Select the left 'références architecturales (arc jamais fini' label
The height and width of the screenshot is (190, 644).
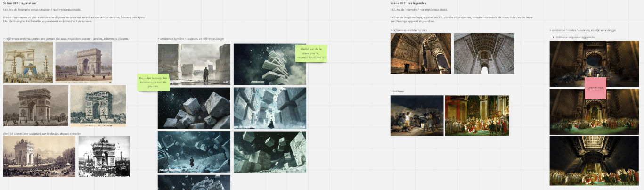pos(66,39)
